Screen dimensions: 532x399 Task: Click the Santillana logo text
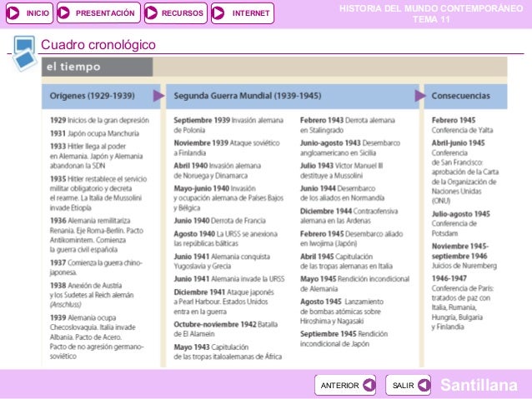click(x=479, y=385)
